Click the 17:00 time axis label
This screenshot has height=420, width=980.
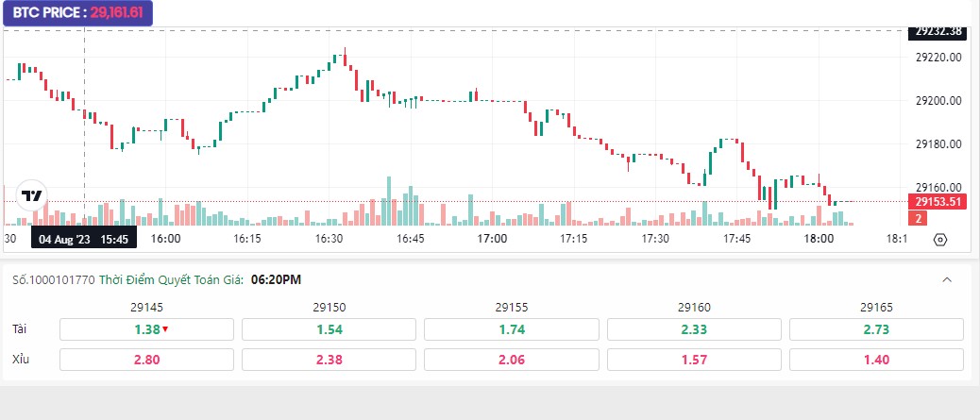(492, 239)
